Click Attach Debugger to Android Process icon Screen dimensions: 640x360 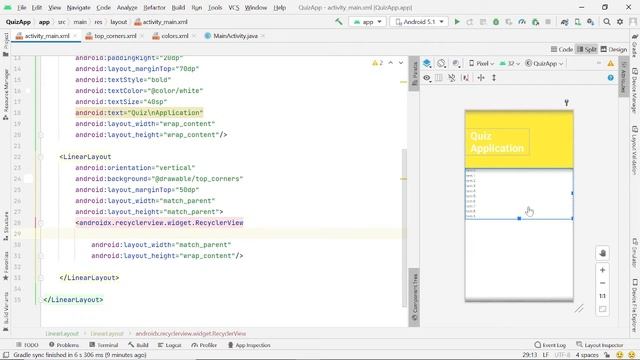click(x=536, y=22)
